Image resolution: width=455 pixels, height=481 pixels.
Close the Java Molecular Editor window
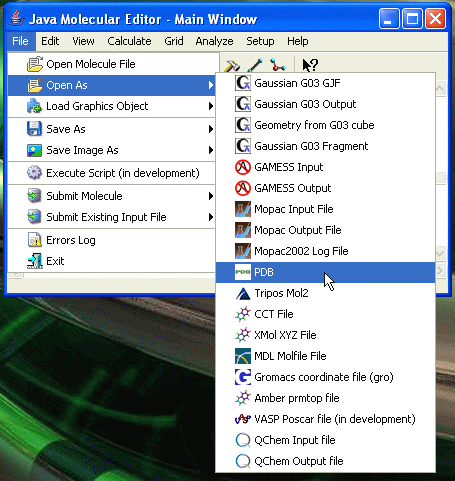(x=436, y=18)
